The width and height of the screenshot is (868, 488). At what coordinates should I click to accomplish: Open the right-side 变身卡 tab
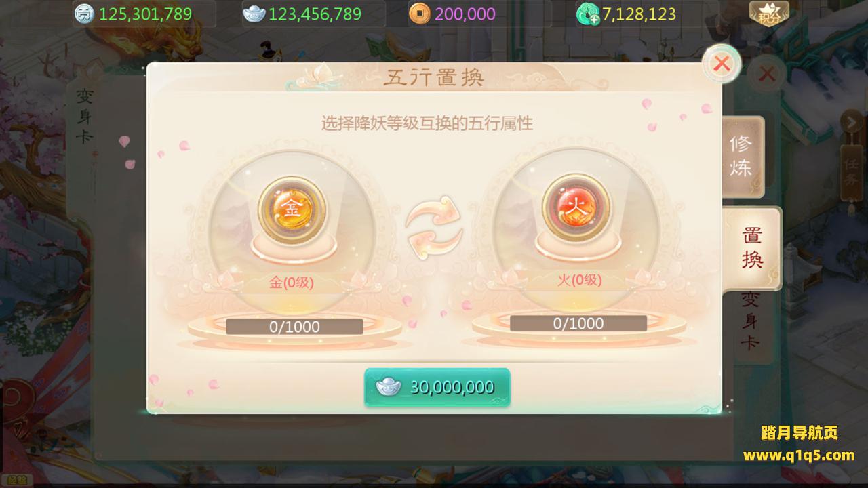coord(749,321)
